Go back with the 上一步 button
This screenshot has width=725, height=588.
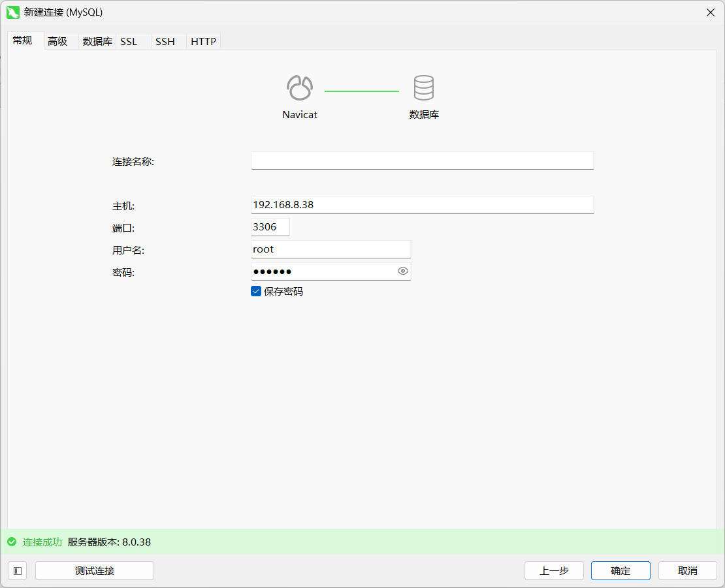(554, 571)
